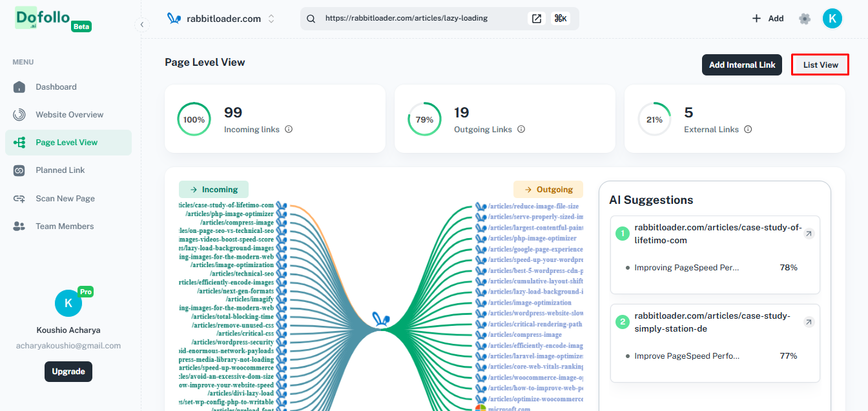Click the Dashboard house icon in sidebar
The image size is (868, 411).
(19, 87)
